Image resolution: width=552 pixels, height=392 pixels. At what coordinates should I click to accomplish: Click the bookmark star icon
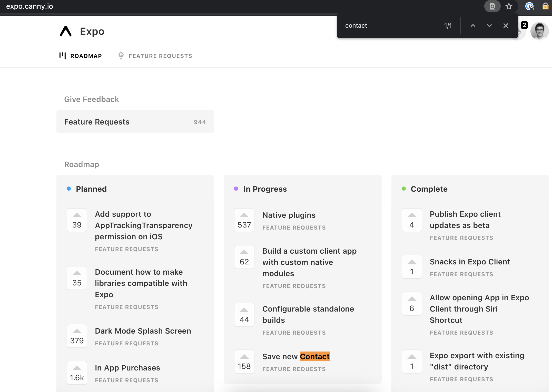pyautogui.click(x=509, y=6)
